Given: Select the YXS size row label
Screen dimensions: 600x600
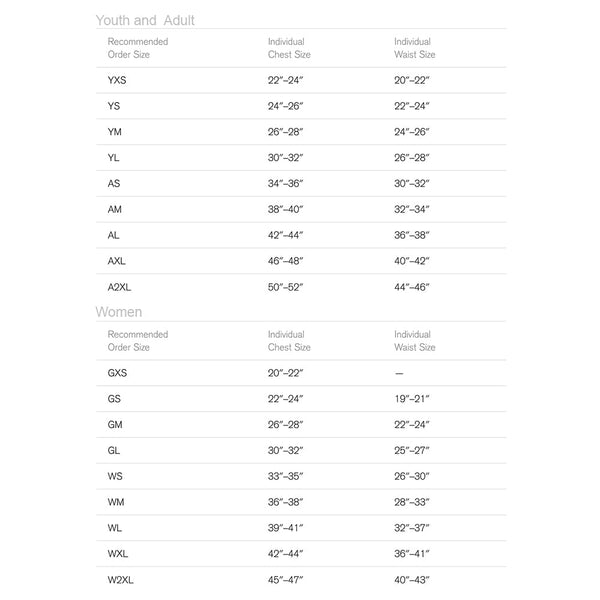Looking at the screenshot, I should 118,79.
